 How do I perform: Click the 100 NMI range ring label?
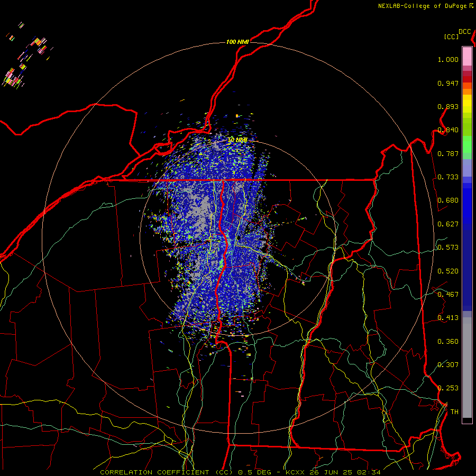237,42
